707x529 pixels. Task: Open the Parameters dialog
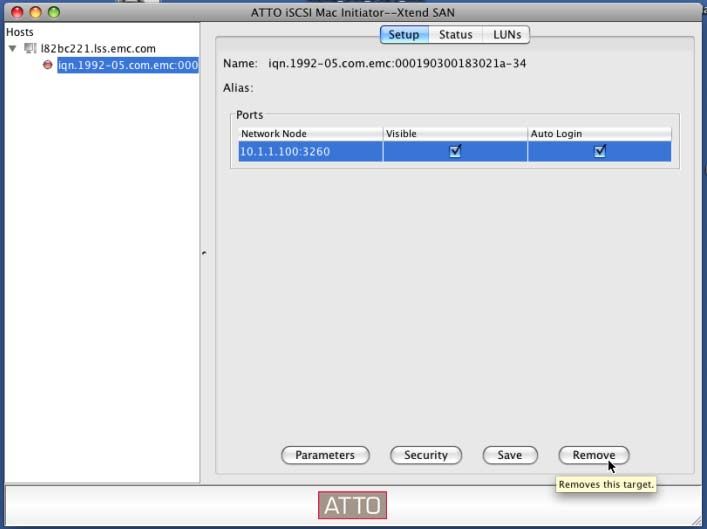click(325, 455)
